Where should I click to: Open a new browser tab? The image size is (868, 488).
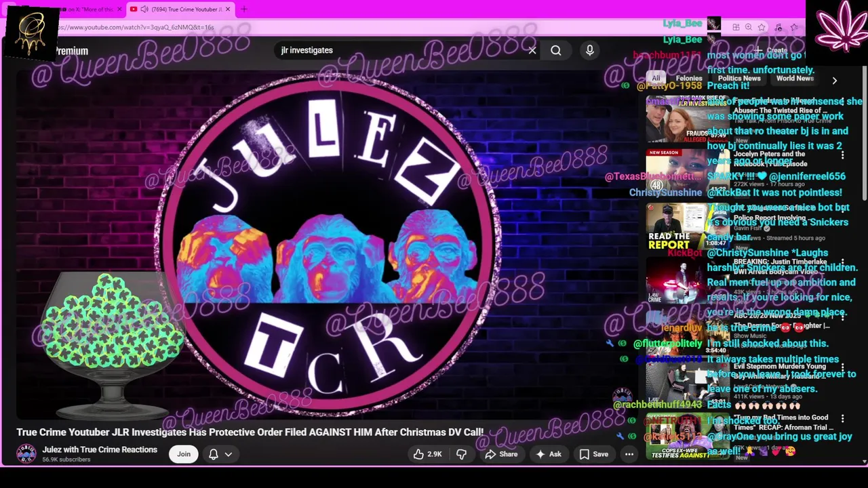coord(244,9)
